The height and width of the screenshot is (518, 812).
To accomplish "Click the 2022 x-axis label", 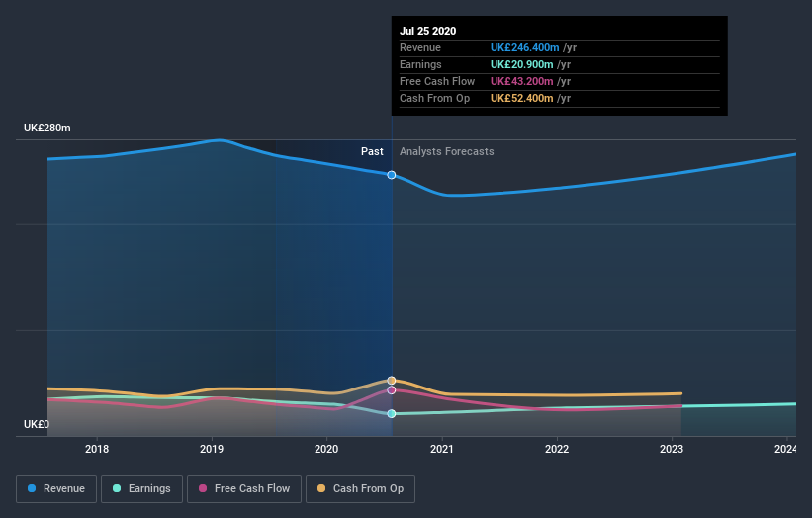I will tap(557, 449).
